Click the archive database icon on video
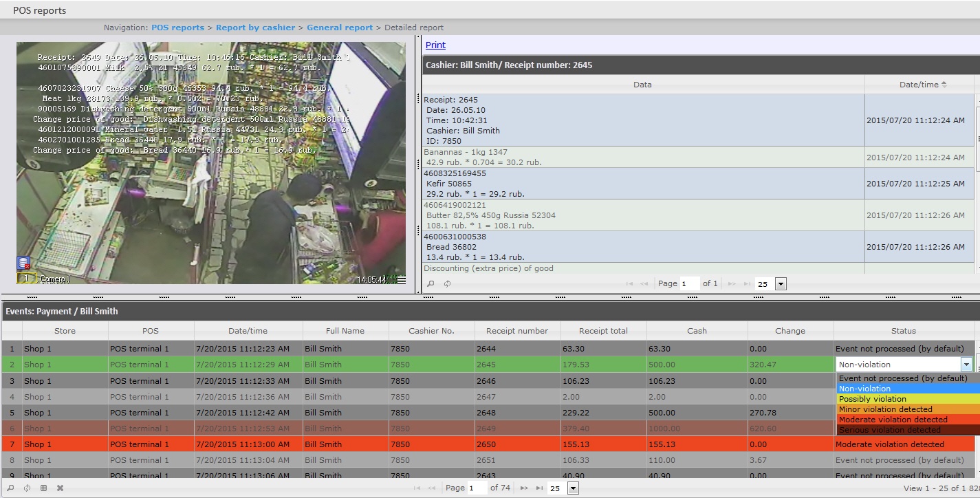The width and height of the screenshot is (980, 498). pyautogui.click(x=23, y=263)
